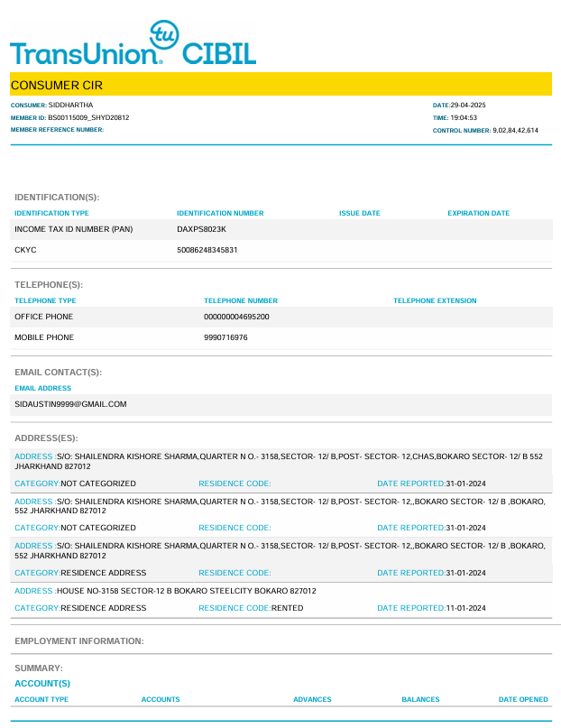Click the DATE OPENED column header

pyautogui.click(x=523, y=699)
